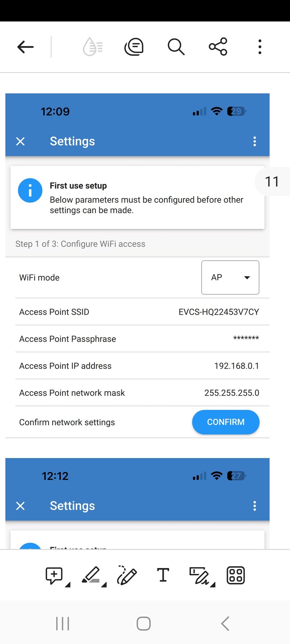This screenshot has width=290, height=644.
Task: Tap the page 11 indicator
Action: pyautogui.click(x=272, y=182)
